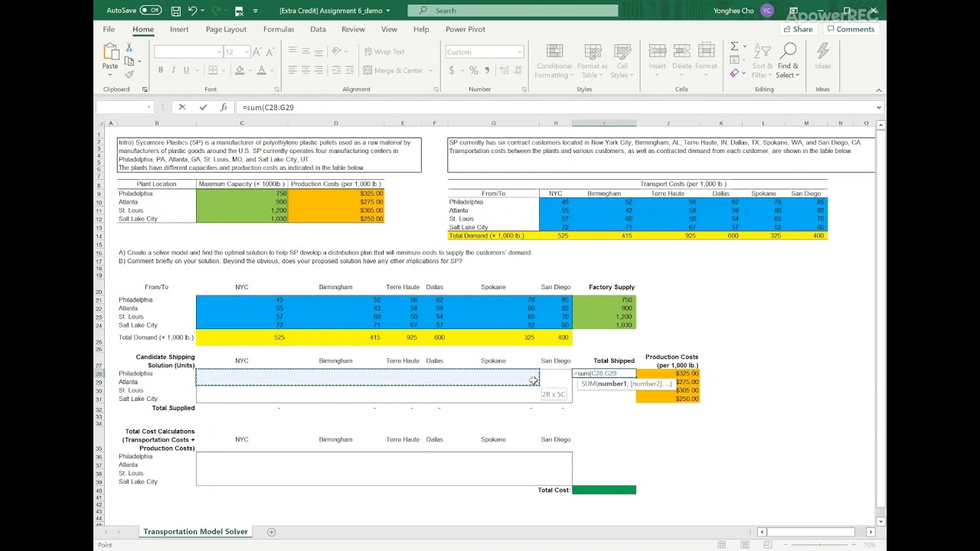Viewport: 980px width, 551px height.
Task: Collapse the ribbon with the chevron
Action: click(878, 90)
